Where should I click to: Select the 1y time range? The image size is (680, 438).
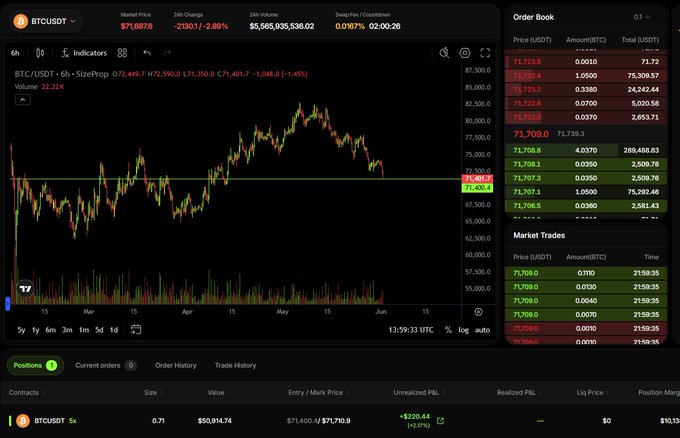(36, 330)
